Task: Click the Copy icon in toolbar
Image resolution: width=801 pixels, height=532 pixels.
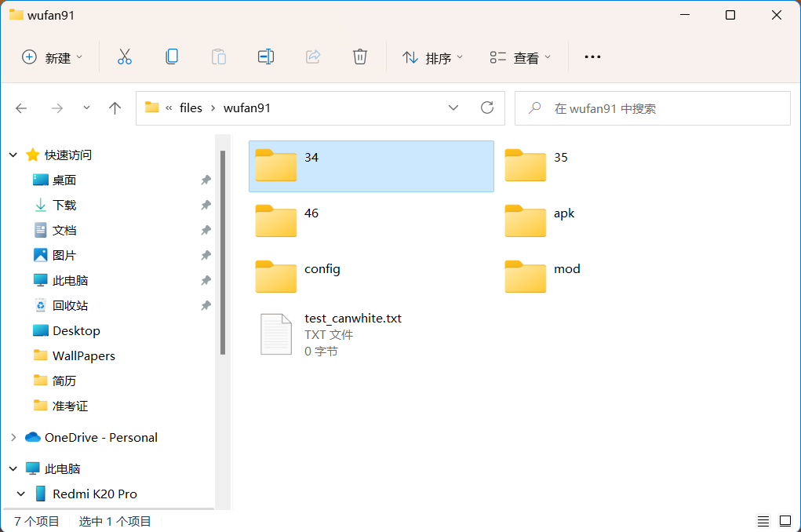Action: pos(171,56)
